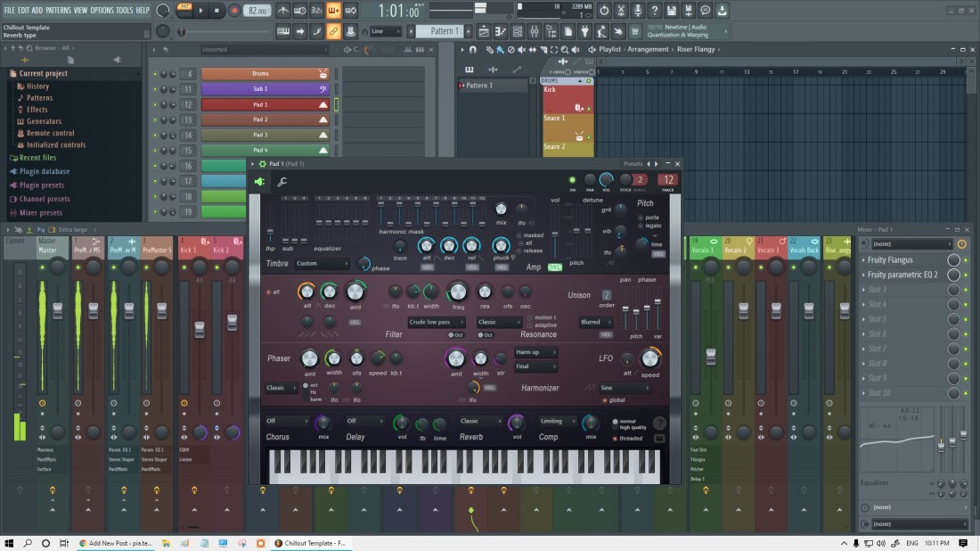
Task: Open the plugin wrench settings icon
Action: 282,182
